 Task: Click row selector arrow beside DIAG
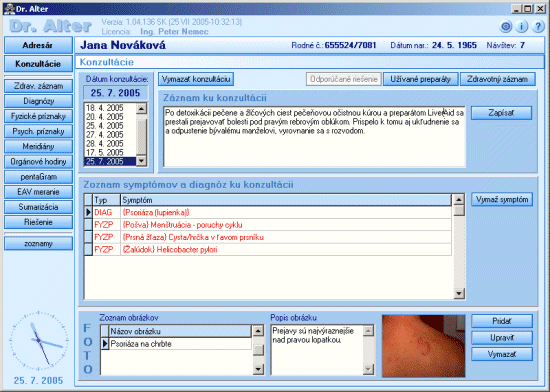point(88,212)
